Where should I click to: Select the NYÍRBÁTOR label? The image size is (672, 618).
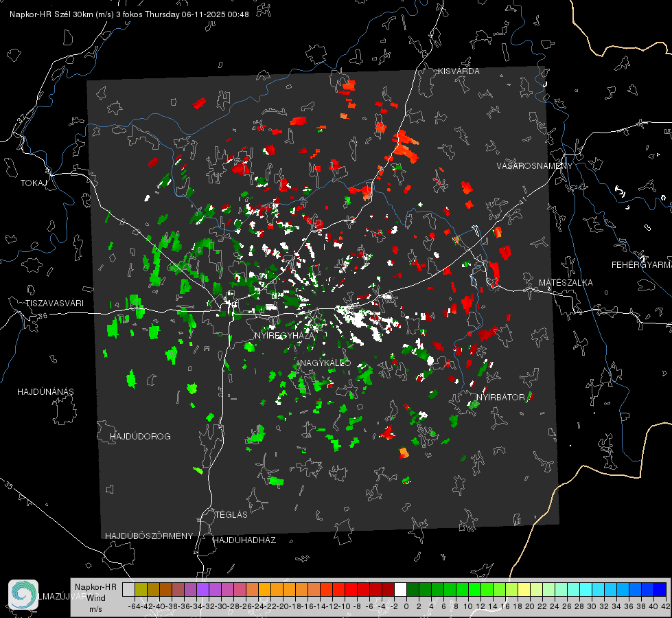(500, 398)
